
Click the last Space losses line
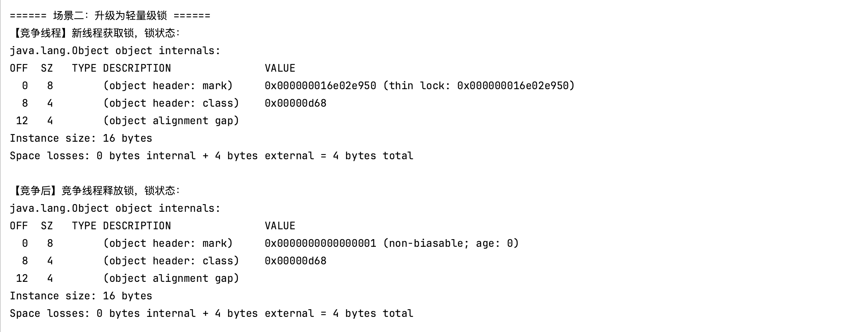tap(211, 313)
